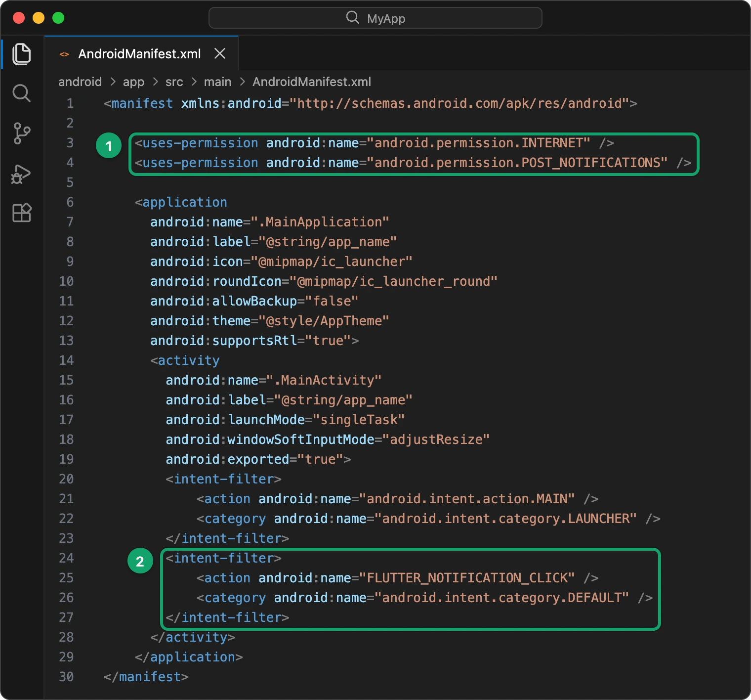Click the android:label "@string/app_name" on line 8

tap(274, 242)
